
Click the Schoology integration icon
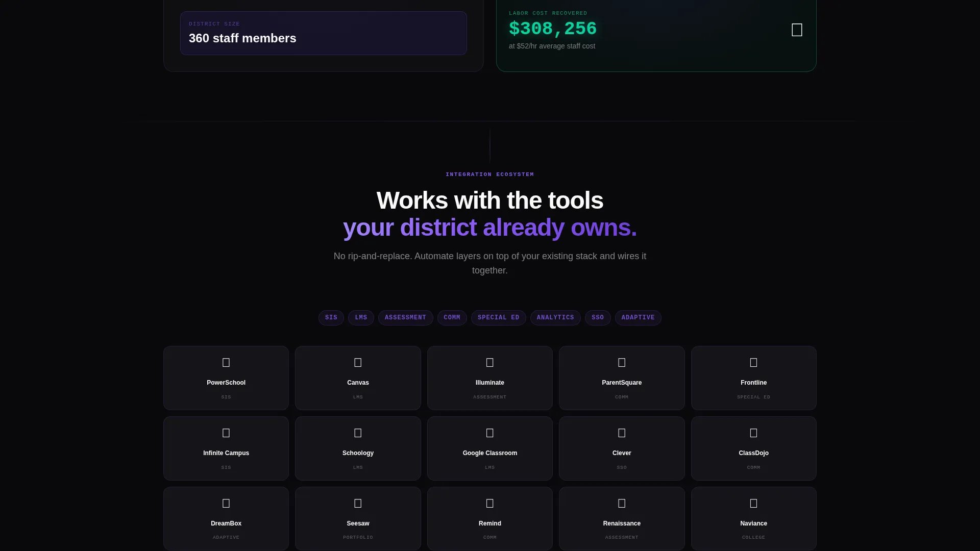point(358,433)
